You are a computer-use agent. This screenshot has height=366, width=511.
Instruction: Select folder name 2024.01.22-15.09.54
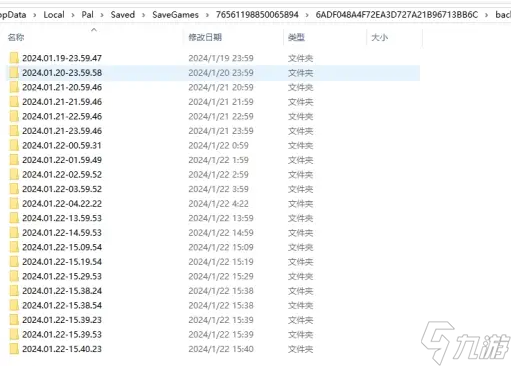(x=62, y=247)
